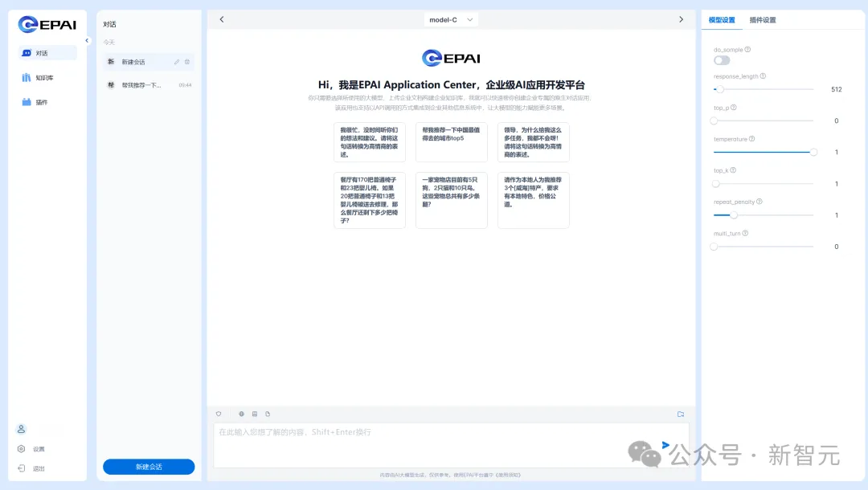
Task: Click the help icon next to multi_turn
Action: (x=745, y=234)
